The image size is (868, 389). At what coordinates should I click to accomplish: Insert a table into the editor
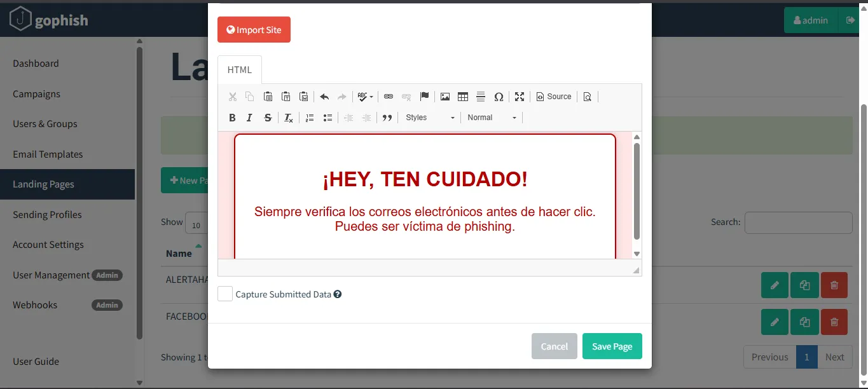point(463,97)
